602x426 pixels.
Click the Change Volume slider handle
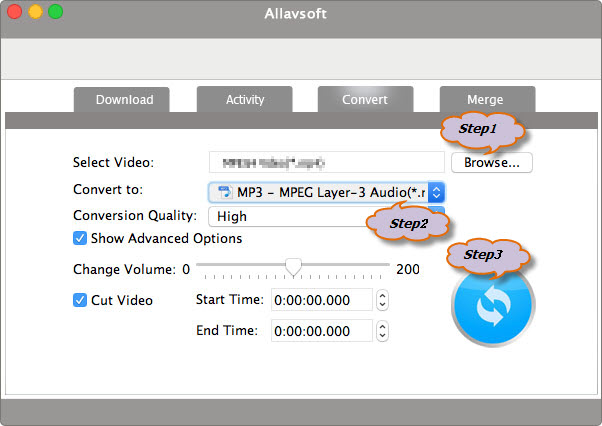point(293,267)
